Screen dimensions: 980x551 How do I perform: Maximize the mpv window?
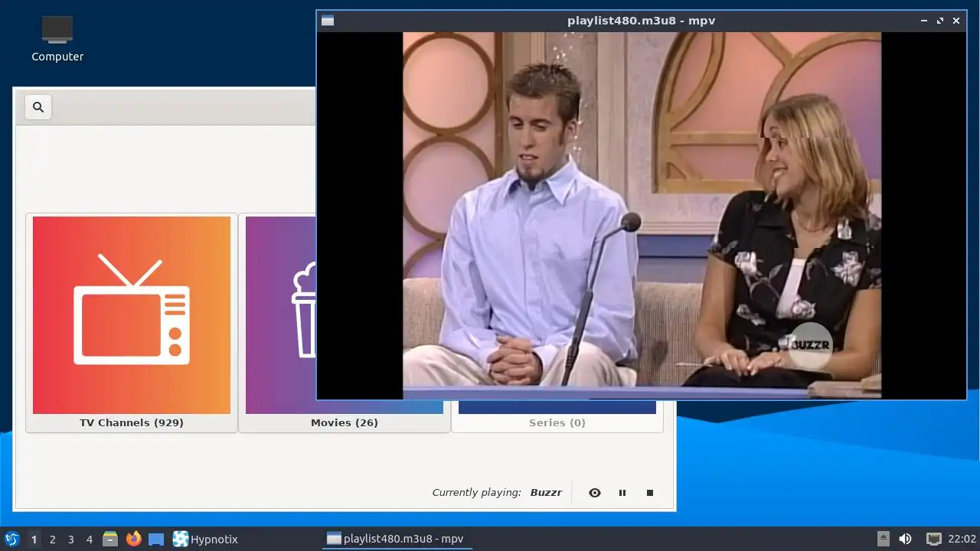click(x=940, y=21)
